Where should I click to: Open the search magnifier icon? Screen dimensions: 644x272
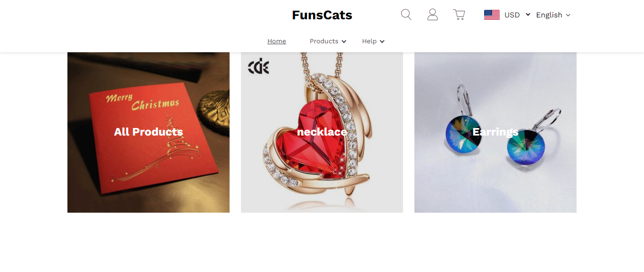pyautogui.click(x=406, y=15)
